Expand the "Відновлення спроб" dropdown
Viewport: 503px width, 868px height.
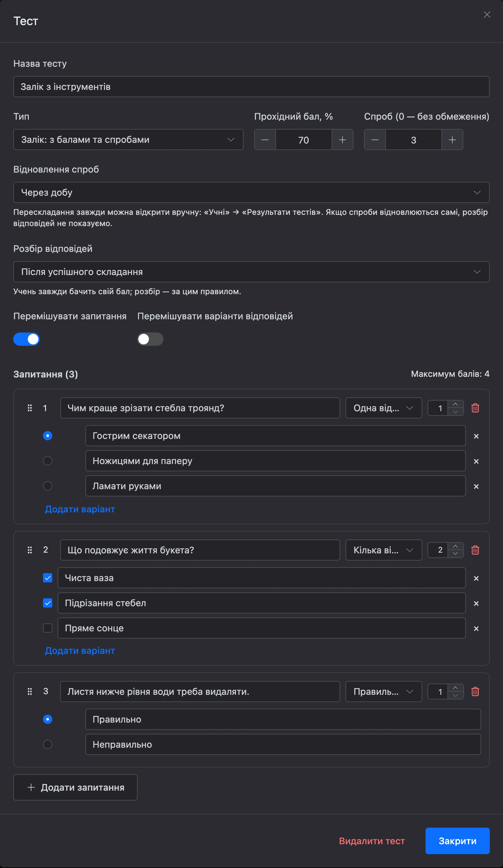pyautogui.click(x=251, y=192)
